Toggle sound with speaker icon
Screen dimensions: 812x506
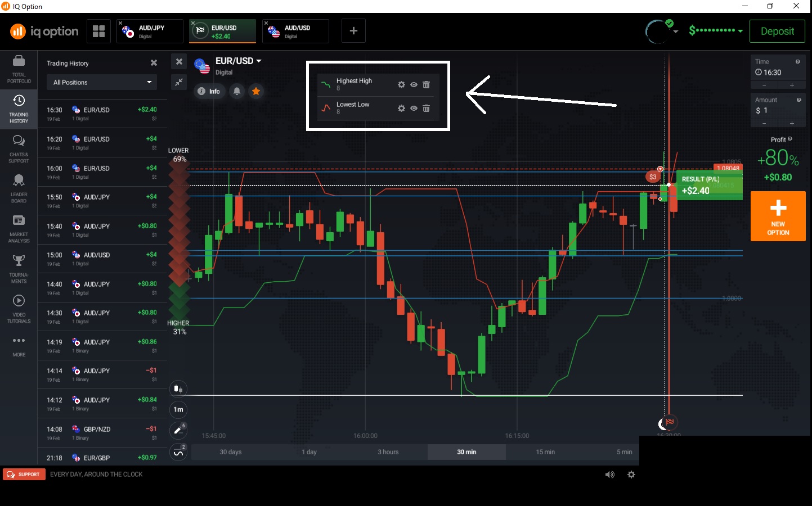point(610,475)
